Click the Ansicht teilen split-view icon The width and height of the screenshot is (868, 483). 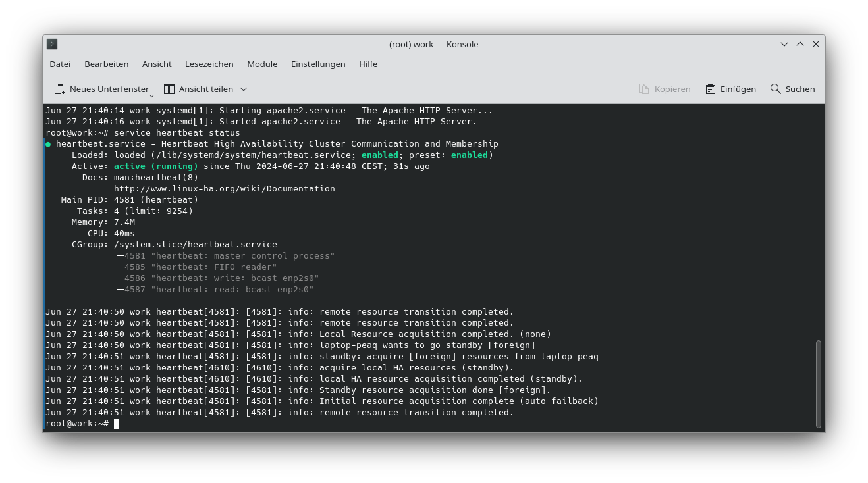[169, 88]
